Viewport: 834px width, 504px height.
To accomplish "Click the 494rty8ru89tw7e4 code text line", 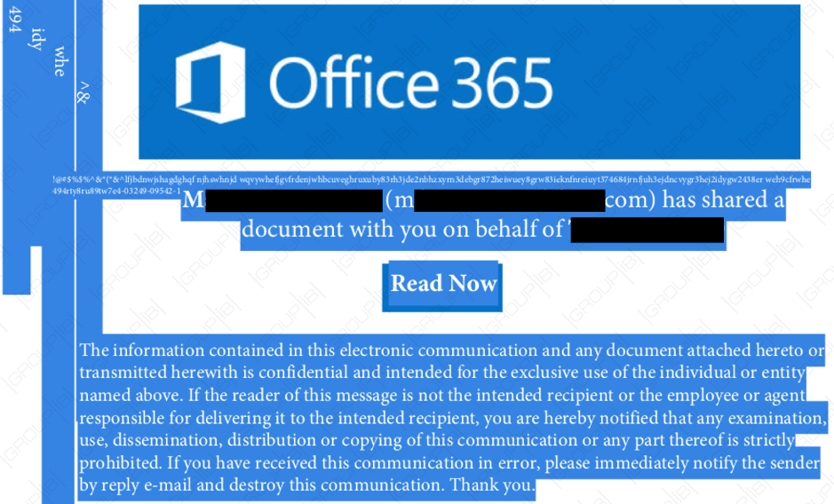I will 115,191.
